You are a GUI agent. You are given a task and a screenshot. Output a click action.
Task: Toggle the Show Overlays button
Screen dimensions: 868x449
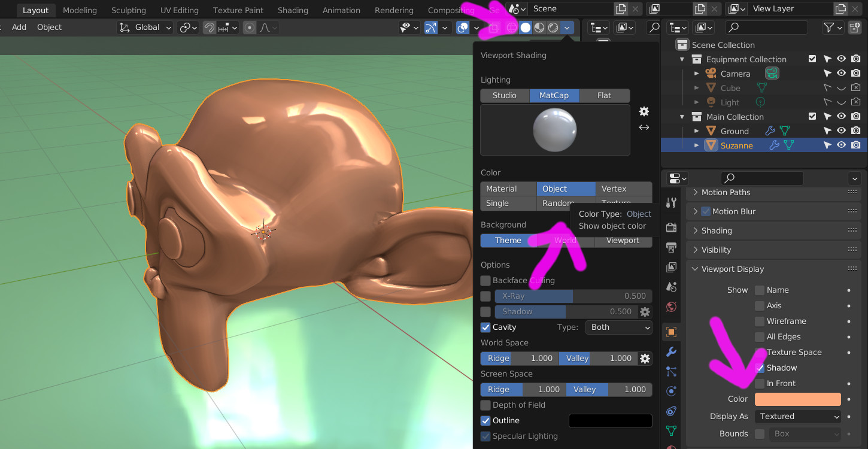coord(462,28)
